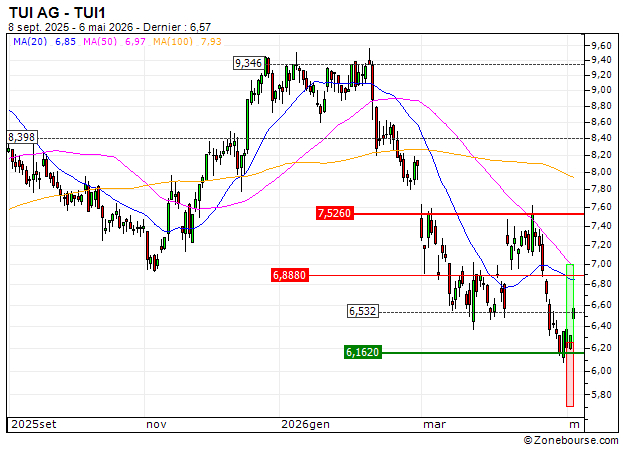Click the 6,20 y-axis value
This screenshot has height=450, width=625.
click(x=601, y=348)
